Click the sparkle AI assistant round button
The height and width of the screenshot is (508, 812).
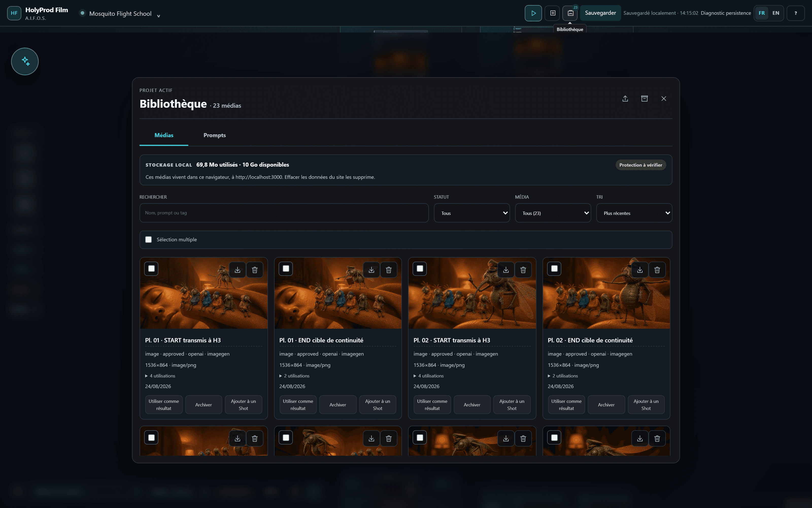point(25,61)
